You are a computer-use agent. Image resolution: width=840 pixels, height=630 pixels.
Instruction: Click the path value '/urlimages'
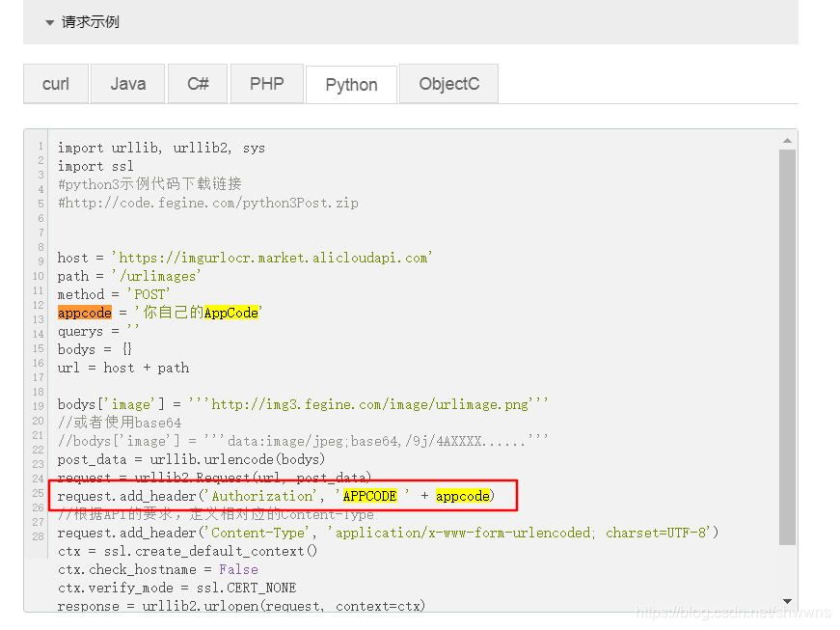click(x=156, y=277)
